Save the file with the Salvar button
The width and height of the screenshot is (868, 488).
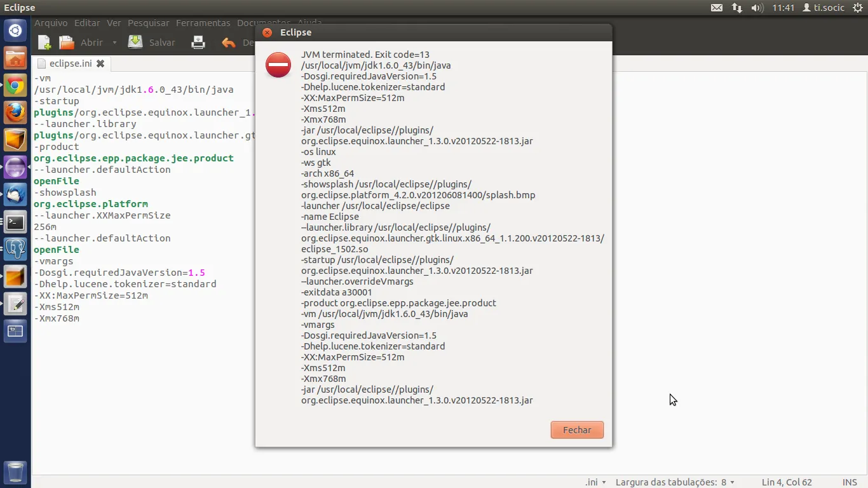(x=152, y=43)
